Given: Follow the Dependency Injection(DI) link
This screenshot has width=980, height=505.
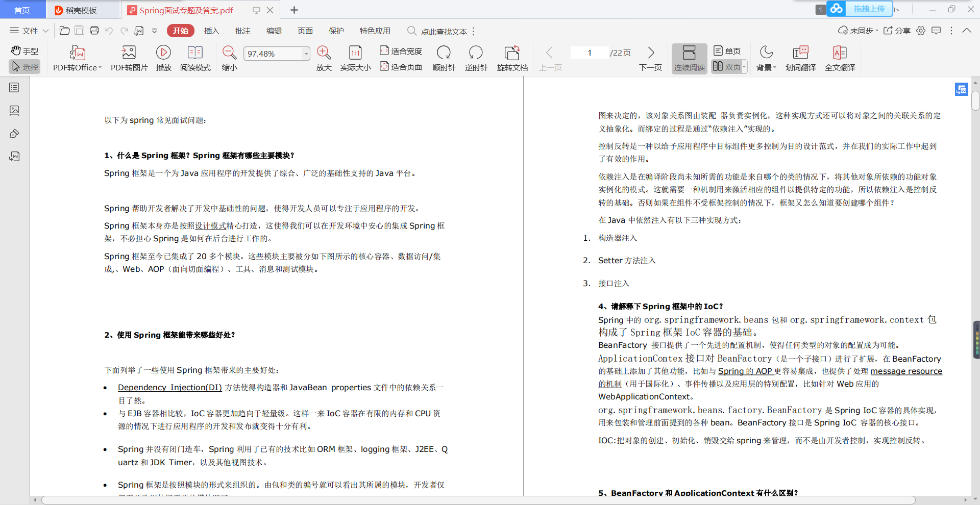Looking at the screenshot, I should pos(170,387).
